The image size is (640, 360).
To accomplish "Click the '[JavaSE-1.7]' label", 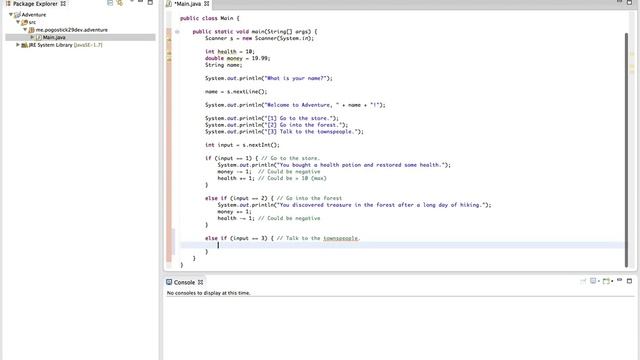I will pos(88,45).
